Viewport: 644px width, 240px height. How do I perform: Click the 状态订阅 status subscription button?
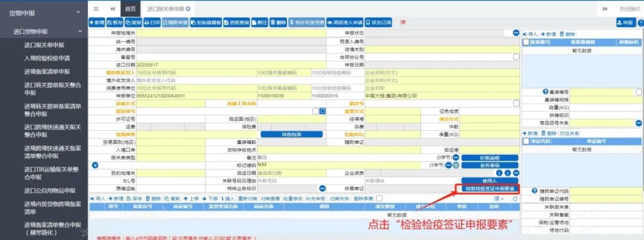click(x=379, y=22)
